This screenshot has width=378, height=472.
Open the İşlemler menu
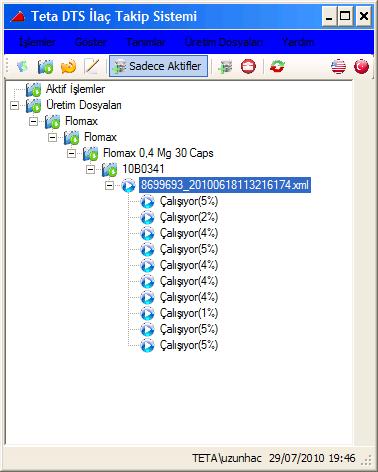click(x=37, y=42)
